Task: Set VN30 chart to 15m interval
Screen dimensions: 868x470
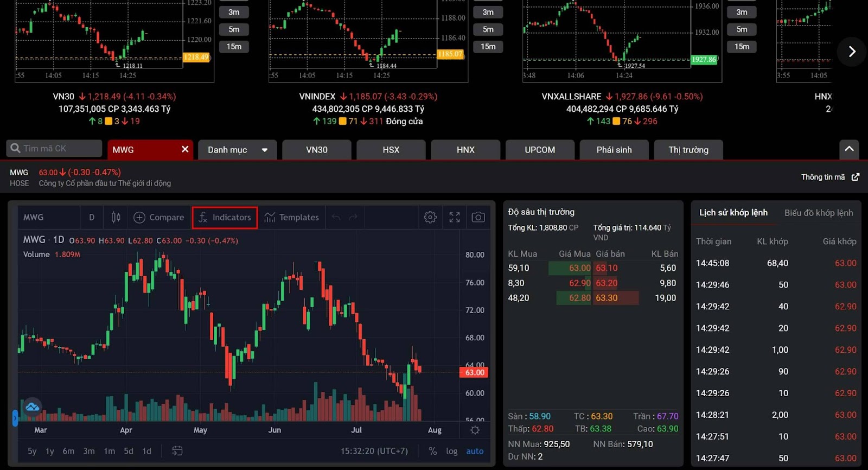Action: pyautogui.click(x=234, y=47)
